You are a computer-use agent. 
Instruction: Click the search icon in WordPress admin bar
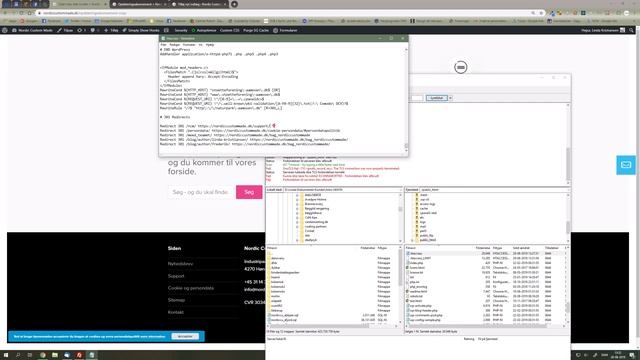(x=631, y=30)
